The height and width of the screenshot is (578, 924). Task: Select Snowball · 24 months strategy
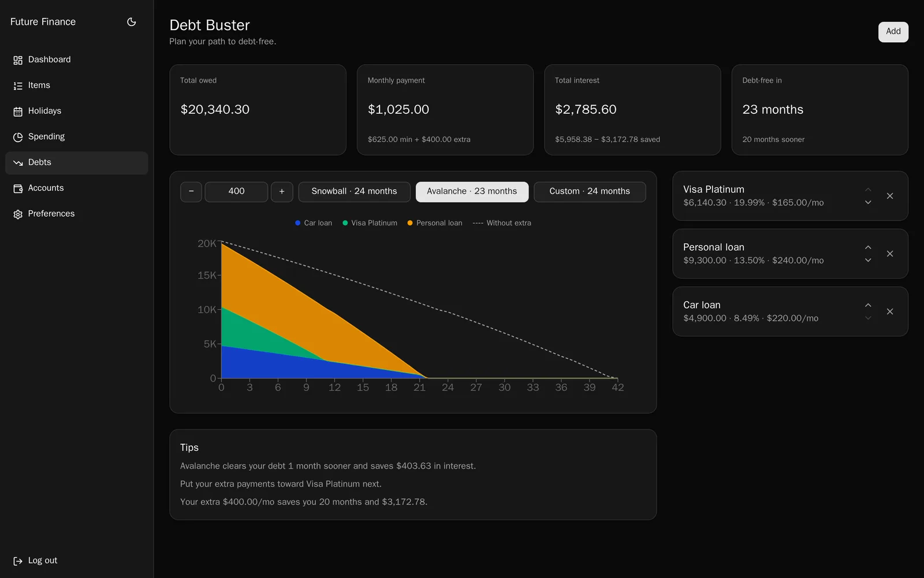tap(354, 192)
